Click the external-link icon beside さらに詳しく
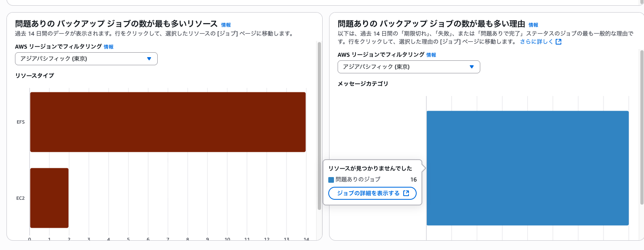The height and width of the screenshot is (250, 644). coord(558,42)
